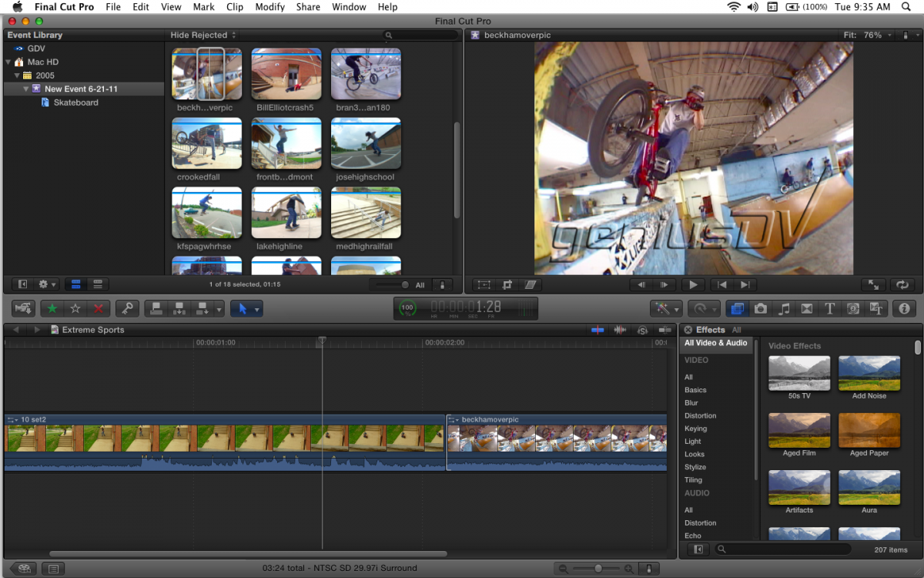The height and width of the screenshot is (578, 924).
Task: Select the Crop tool in viewer
Action: pos(507,285)
